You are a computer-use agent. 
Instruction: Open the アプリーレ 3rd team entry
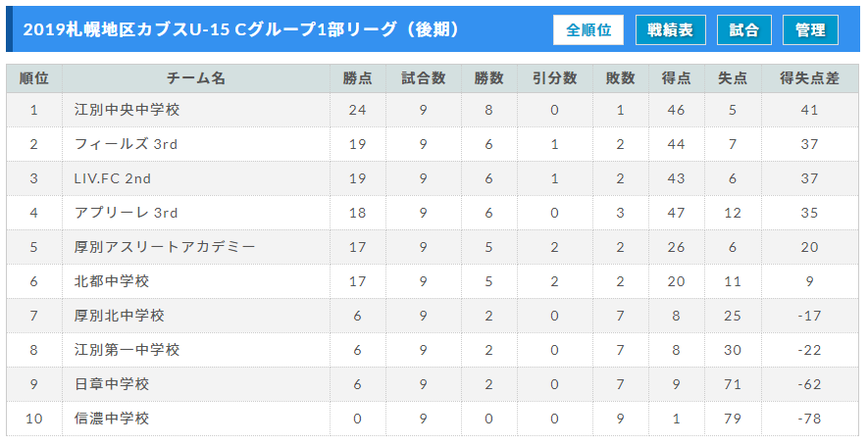coord(127,213)
